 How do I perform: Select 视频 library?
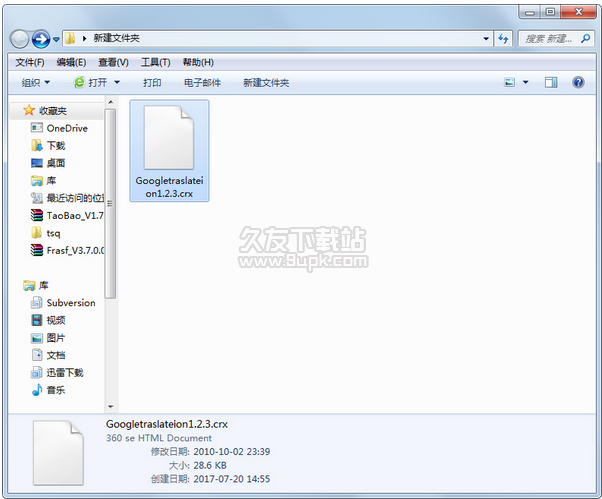click(56, 320)
